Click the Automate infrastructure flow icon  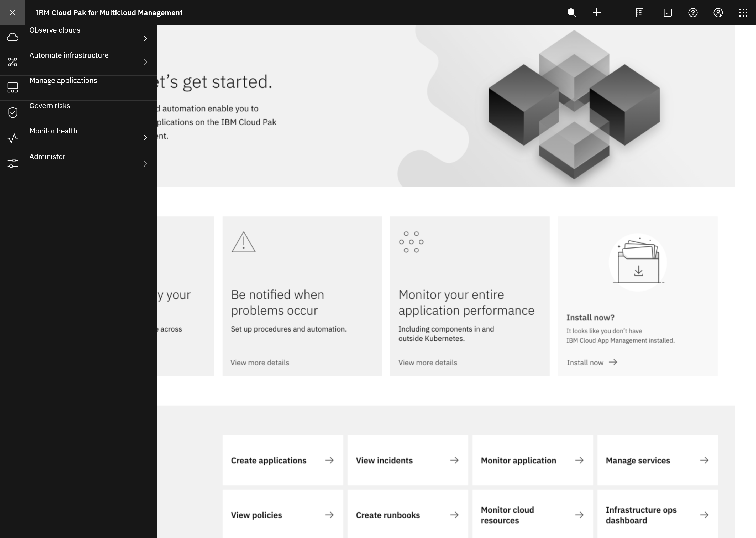tap(13, 62)
